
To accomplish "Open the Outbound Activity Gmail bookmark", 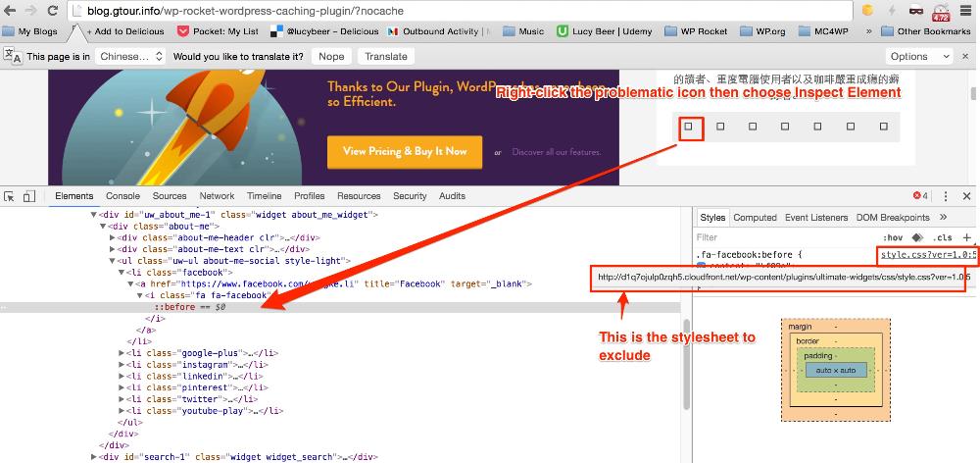I will click(439, 31).
